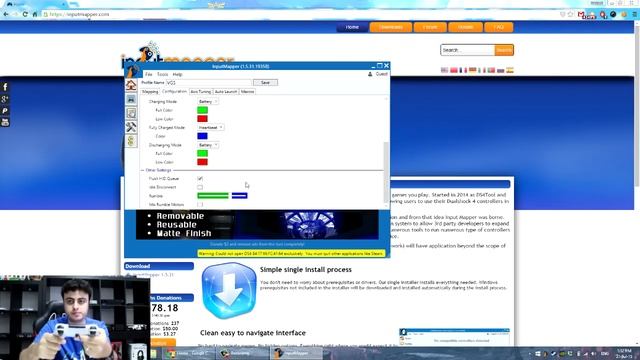
Task: Enable the Idle Rumble Motors checkbox
Action: (200, 204)
